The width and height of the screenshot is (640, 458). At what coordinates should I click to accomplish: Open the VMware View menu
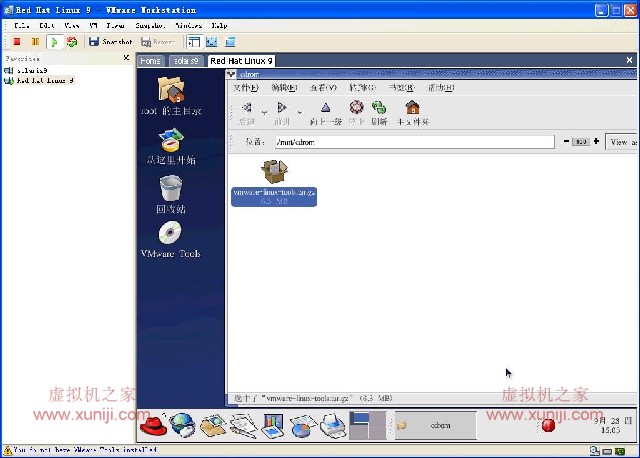click(72, 25)
